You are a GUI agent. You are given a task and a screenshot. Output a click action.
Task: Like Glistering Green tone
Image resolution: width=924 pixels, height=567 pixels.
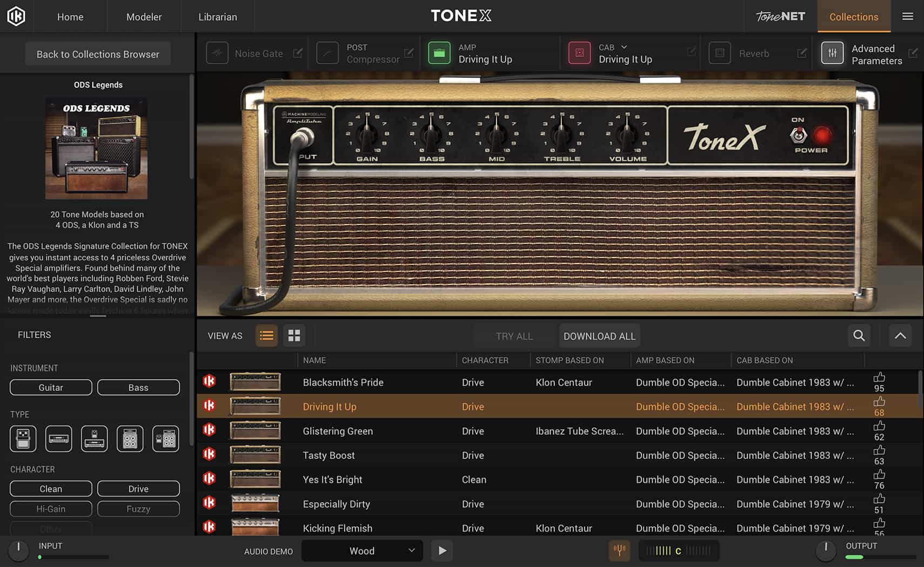coord(879,426)
